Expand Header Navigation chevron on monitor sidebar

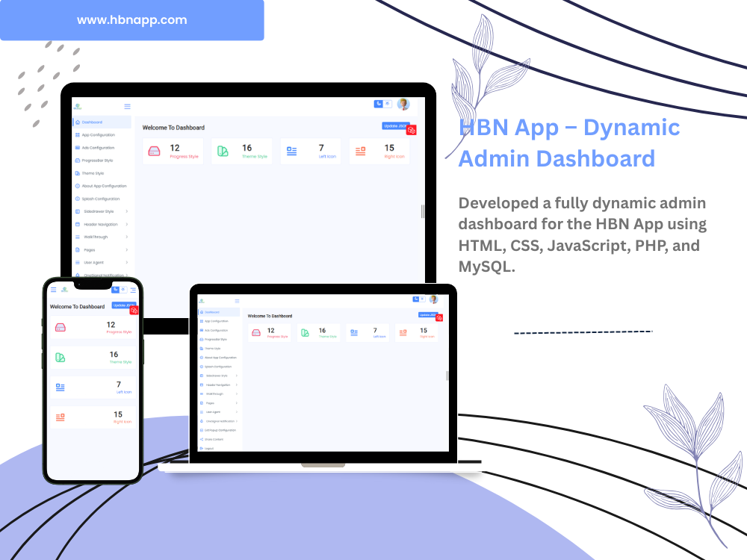pyautogui.click(x=127, y=224)
